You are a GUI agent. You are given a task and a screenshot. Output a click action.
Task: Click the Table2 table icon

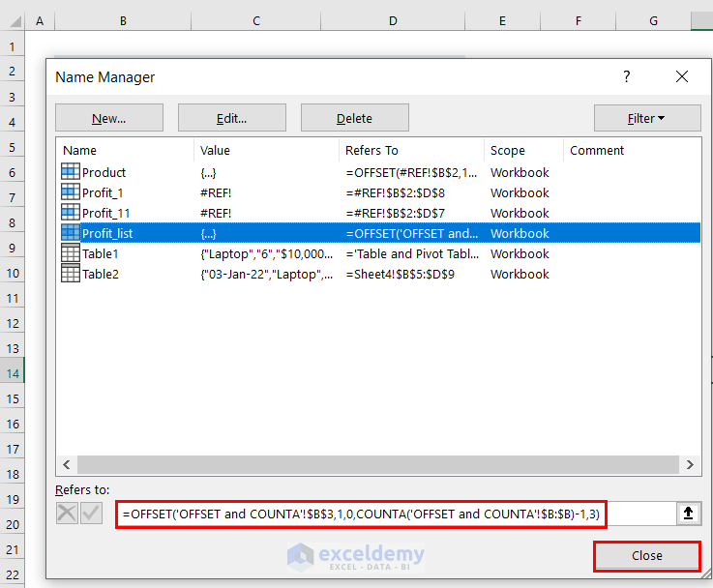coord(70,273)
